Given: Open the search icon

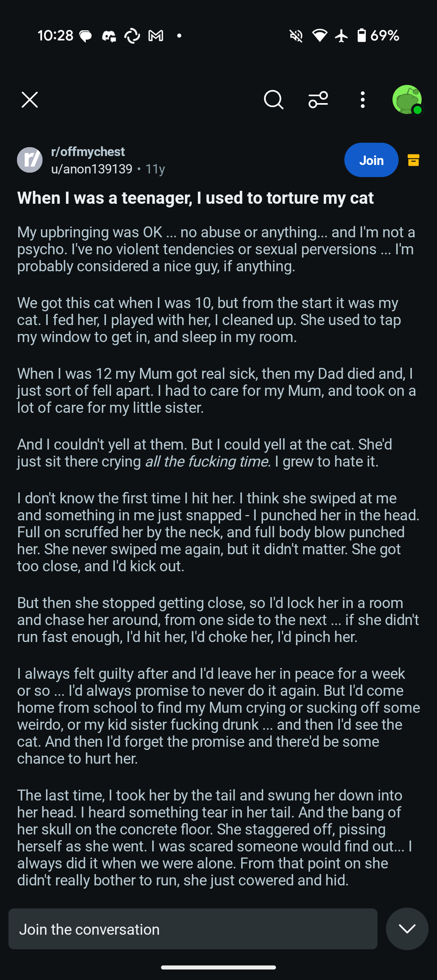Looking at the screenshot, I should click(x=274, y=100).
